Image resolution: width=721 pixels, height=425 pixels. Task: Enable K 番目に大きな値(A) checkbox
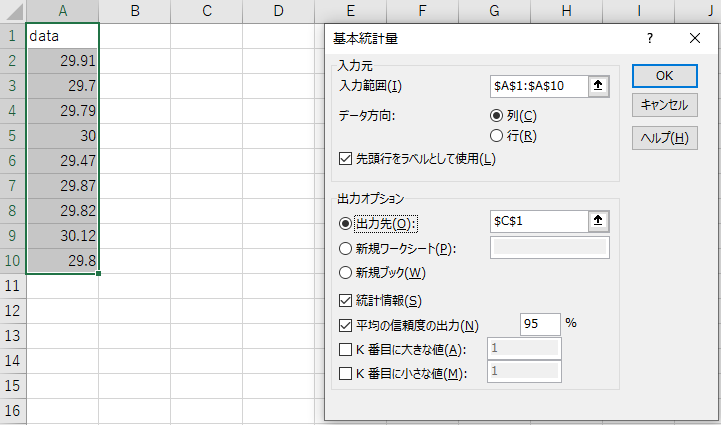click(x=345, y=350)
